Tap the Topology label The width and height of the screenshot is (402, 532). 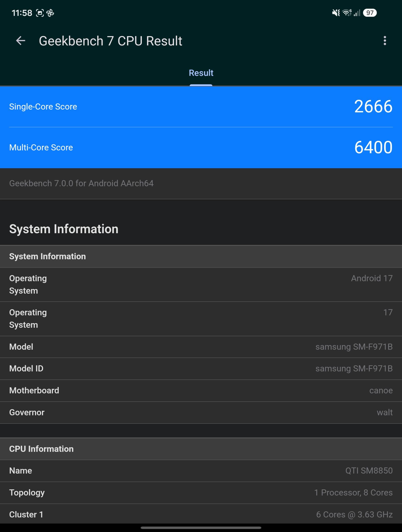point(27,493)
